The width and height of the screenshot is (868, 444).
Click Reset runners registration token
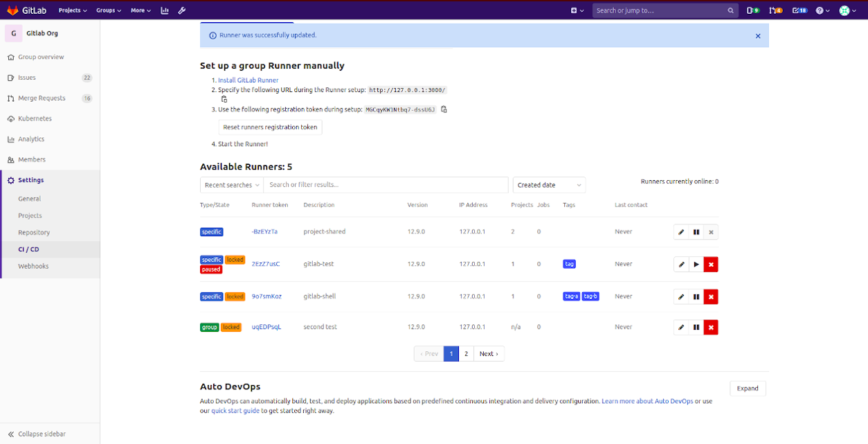pos(270,127)
